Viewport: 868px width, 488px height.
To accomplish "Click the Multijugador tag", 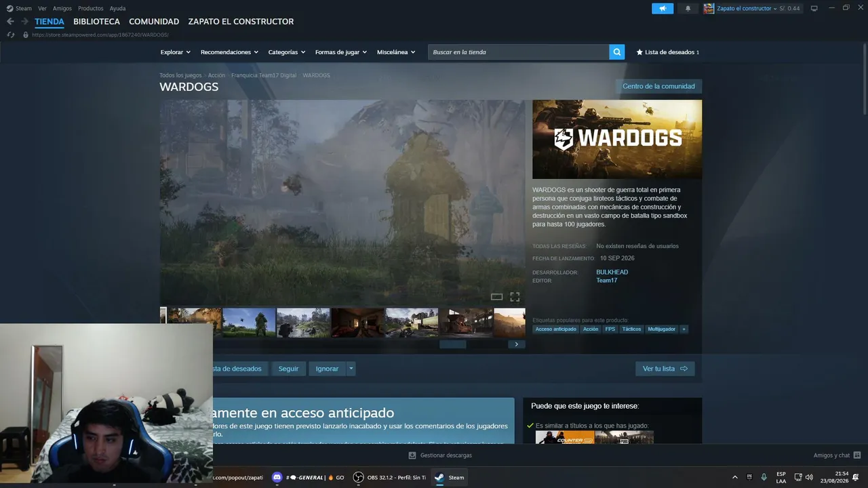I will (661, 329).
